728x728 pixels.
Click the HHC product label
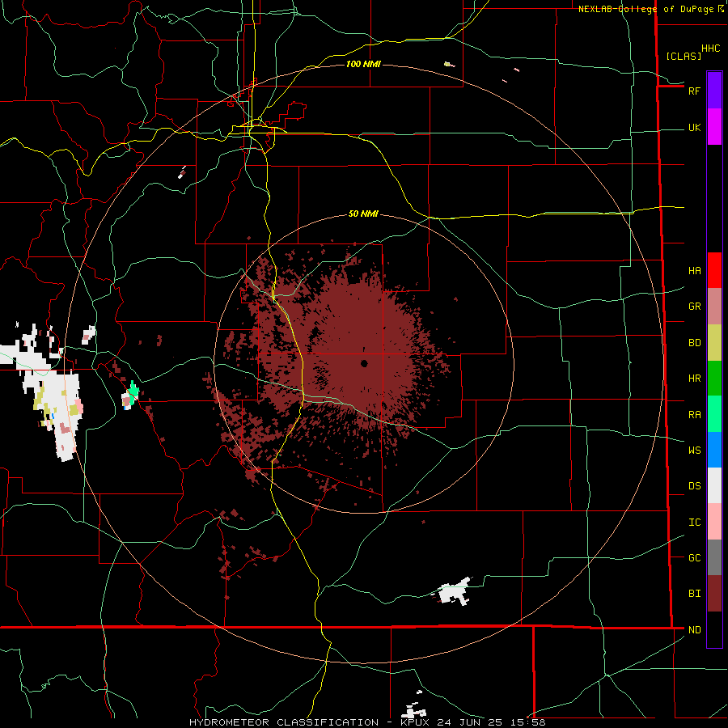710,49
